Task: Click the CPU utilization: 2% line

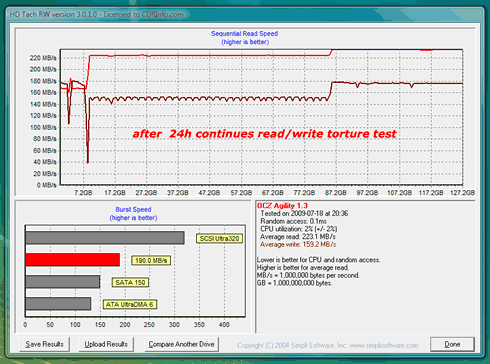Action: click(x=299, y=229)
